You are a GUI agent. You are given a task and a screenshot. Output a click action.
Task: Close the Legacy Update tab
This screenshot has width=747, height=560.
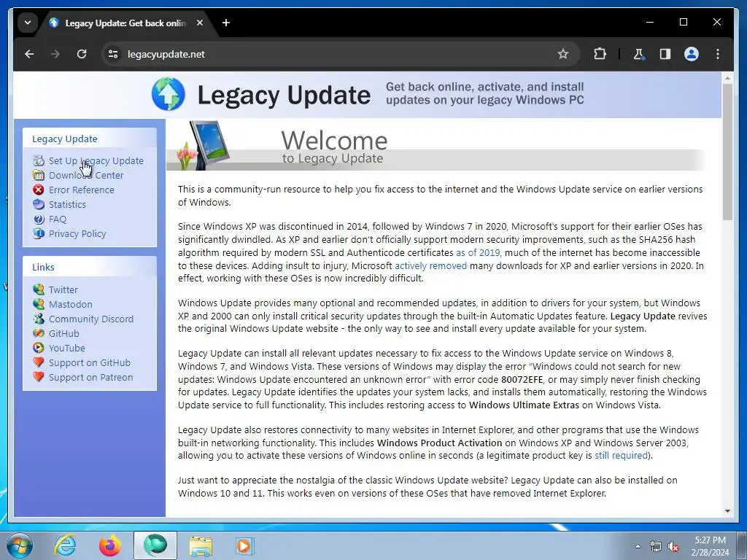coord(200,23)
